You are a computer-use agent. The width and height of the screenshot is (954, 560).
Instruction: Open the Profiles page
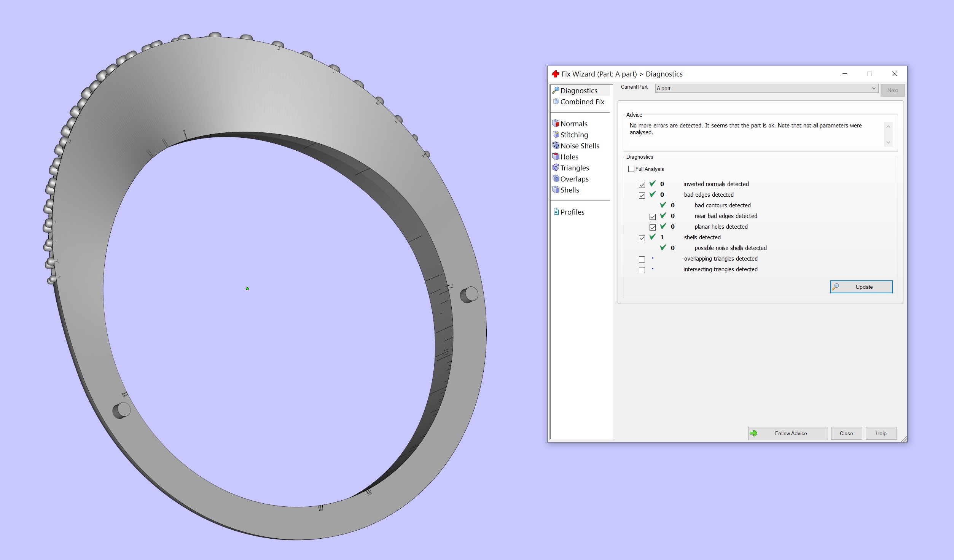pos(572,212)
